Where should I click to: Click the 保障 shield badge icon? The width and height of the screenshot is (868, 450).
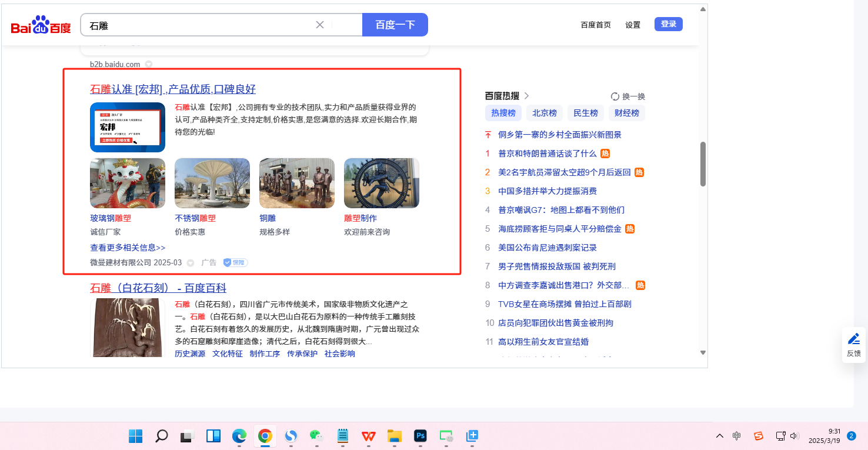(228, 262)
